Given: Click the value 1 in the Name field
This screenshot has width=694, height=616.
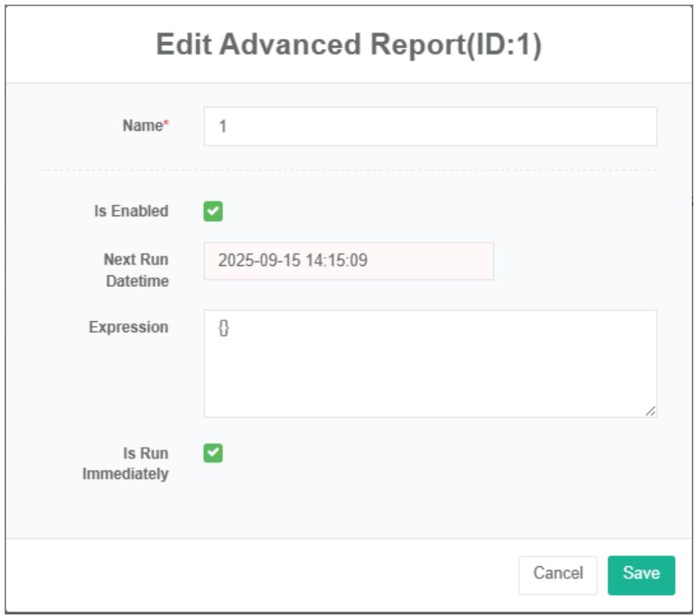Looking at the screenshot, I should (x=223, y=128).
